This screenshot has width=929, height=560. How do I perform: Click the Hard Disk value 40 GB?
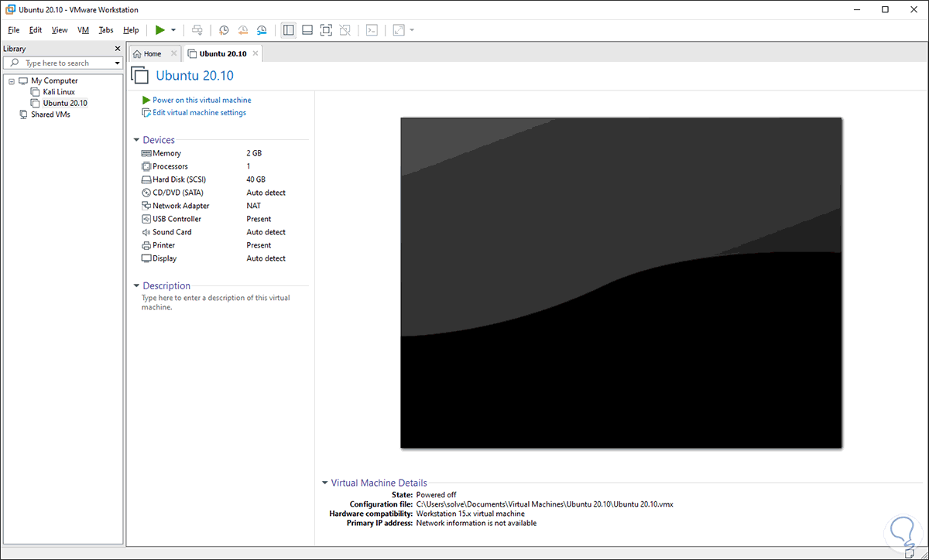click(x=256, y=179)
